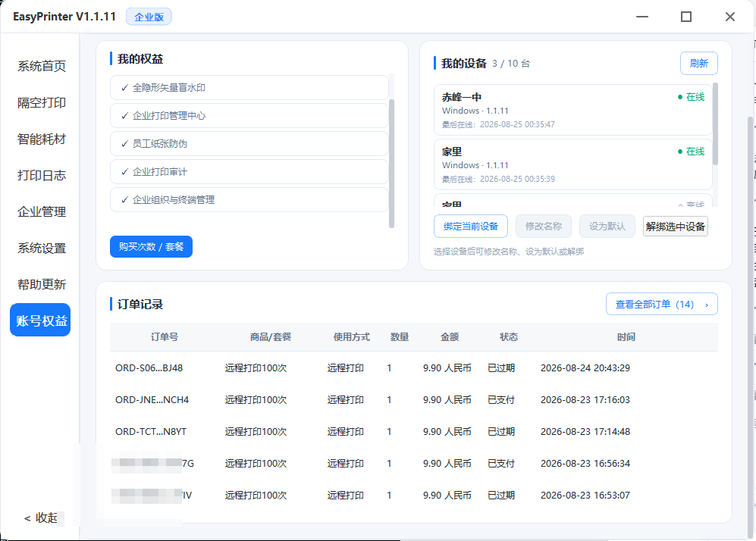Click timestamp 2026-08-23 16:56:34
Viewport: 756px width, 541px height.
pyautogui.click(x=585, y=464)
